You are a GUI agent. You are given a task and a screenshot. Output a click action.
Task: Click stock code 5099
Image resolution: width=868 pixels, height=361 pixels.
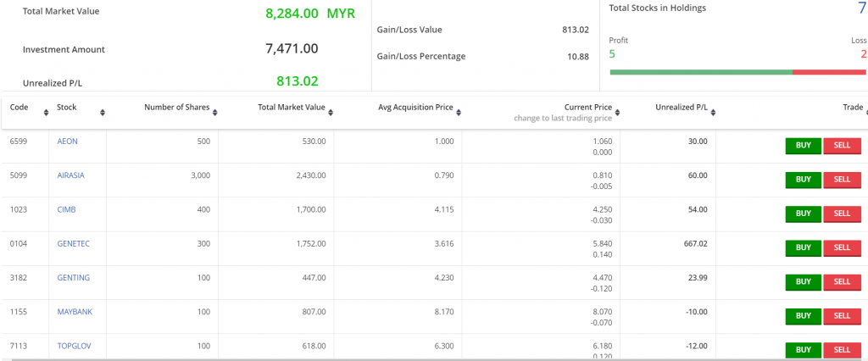19,175
